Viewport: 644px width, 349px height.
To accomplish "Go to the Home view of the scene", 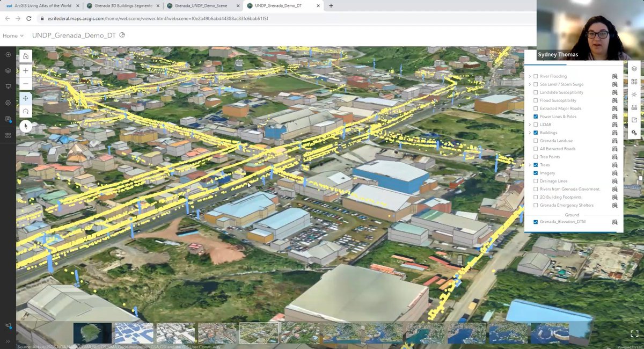I will coord(26,56).
